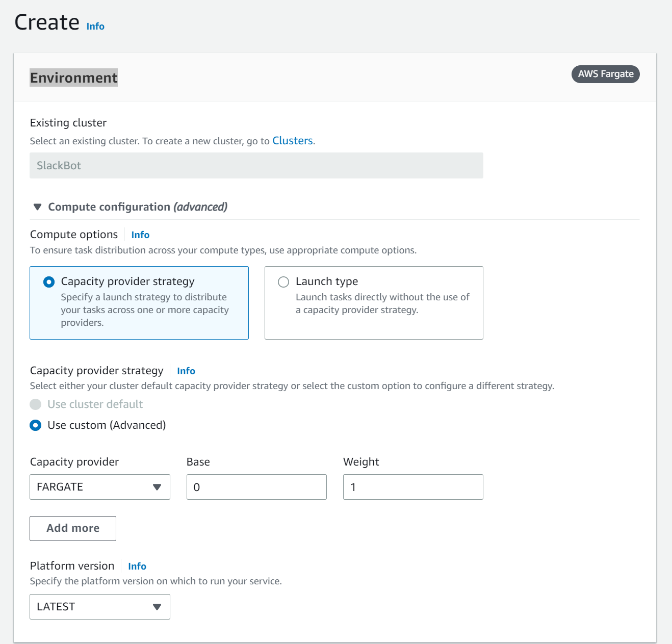The image size is (672, 644).
Task: Choose the Launch type compute option
Action: tap(283, 281)
